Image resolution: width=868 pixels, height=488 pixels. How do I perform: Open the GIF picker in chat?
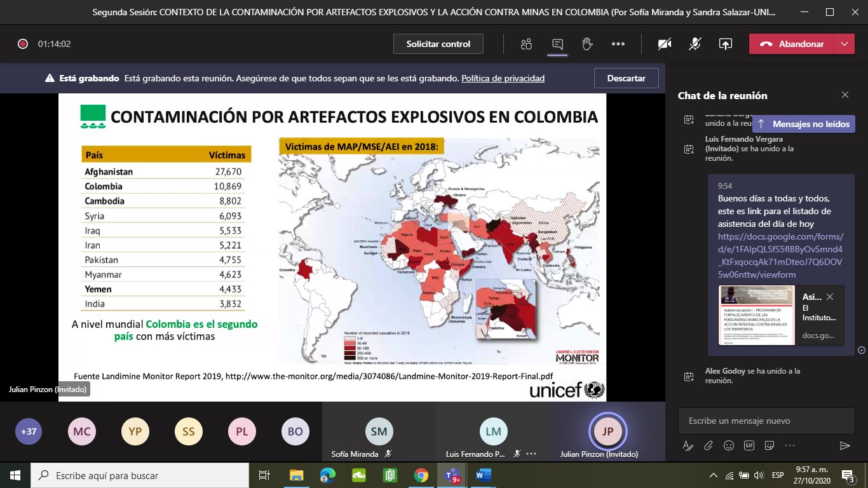click(x=749, y=445)
